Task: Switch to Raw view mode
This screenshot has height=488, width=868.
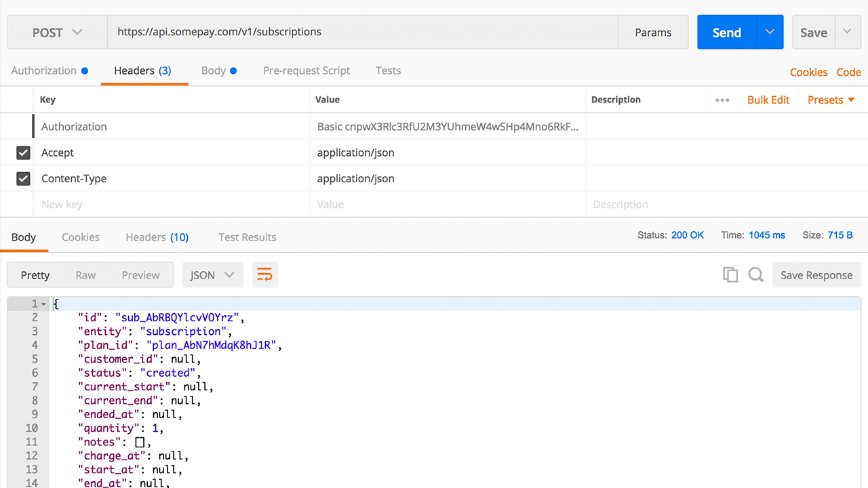Action: pyautogui.click(x=85, y=274)
